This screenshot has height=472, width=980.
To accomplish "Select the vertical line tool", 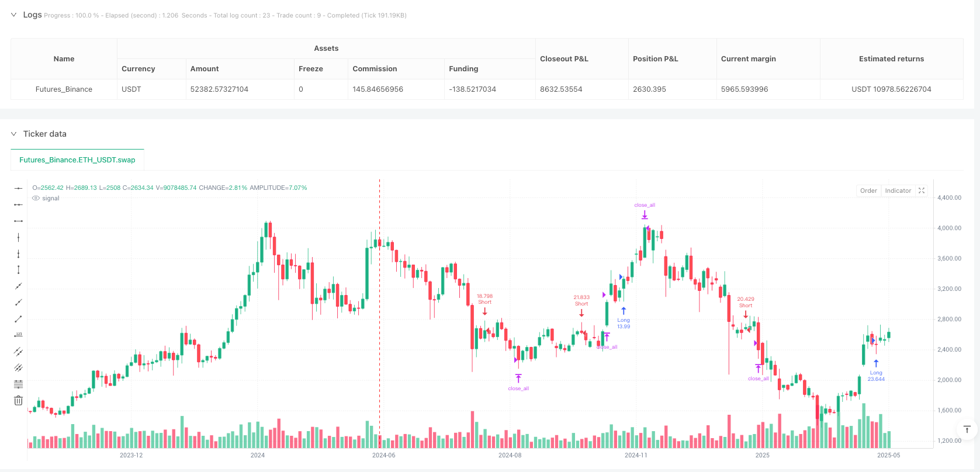I will click(18, 237).
